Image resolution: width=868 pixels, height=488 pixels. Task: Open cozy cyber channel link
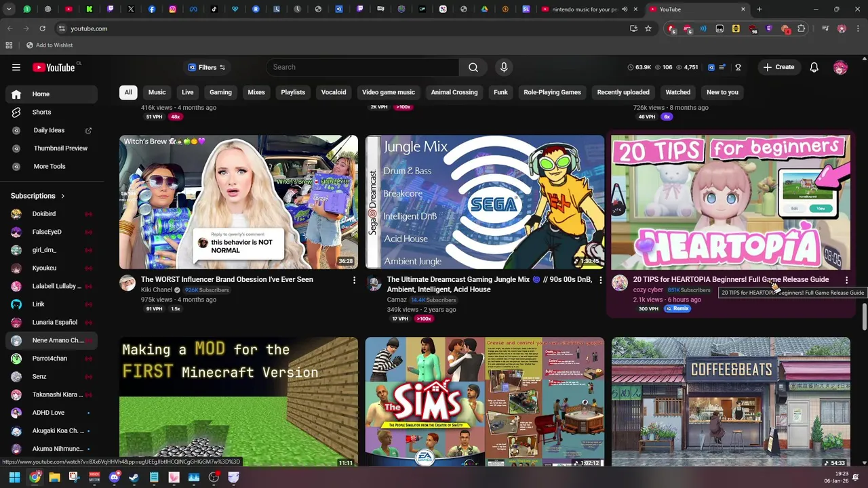click(x=648, y=290)
